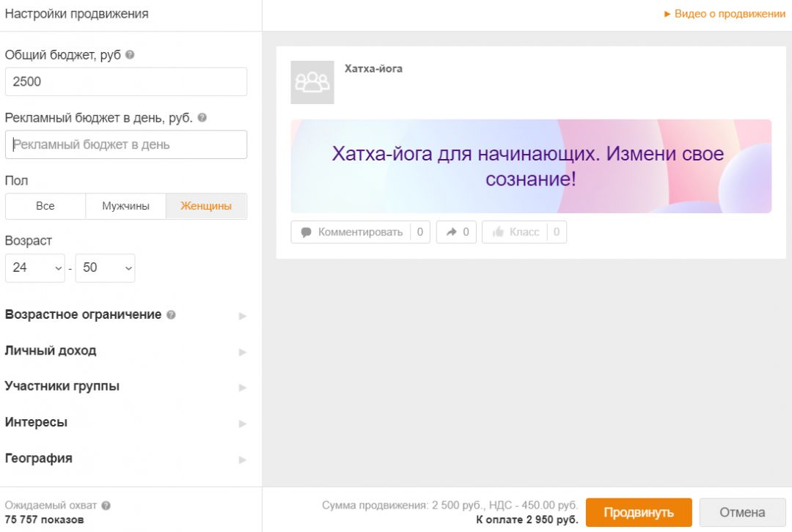Select Женщины gender option
The width and height of the screenshot is (792, 532).
tap(206, 206)
